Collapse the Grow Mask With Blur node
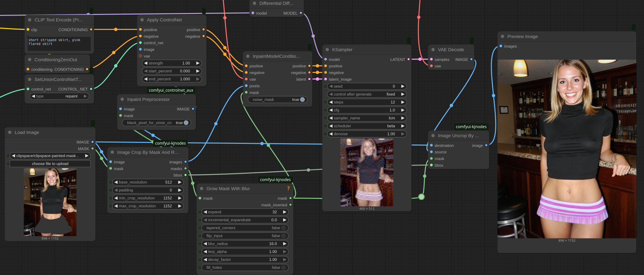644x275 pixels. click(202, 189)
